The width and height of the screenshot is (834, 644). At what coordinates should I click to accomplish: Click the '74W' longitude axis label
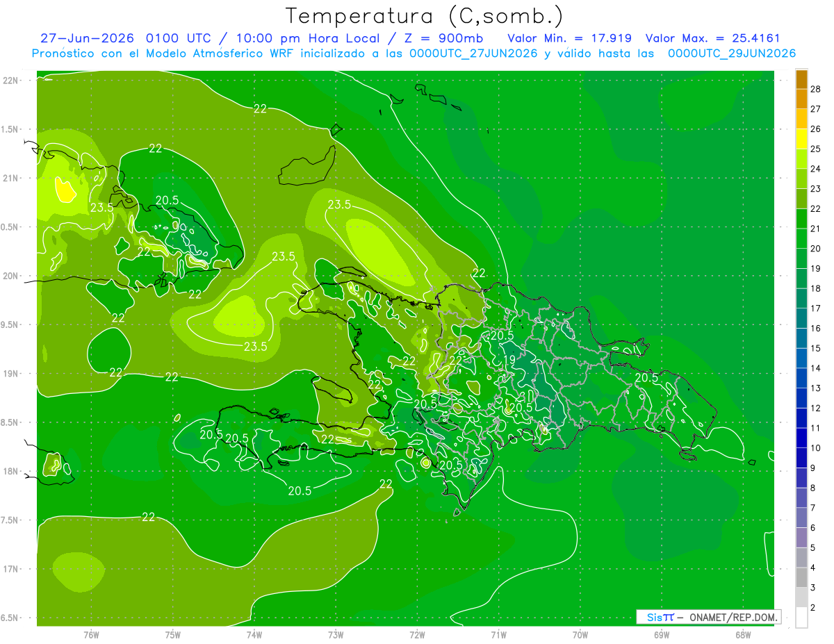(254, 635)
